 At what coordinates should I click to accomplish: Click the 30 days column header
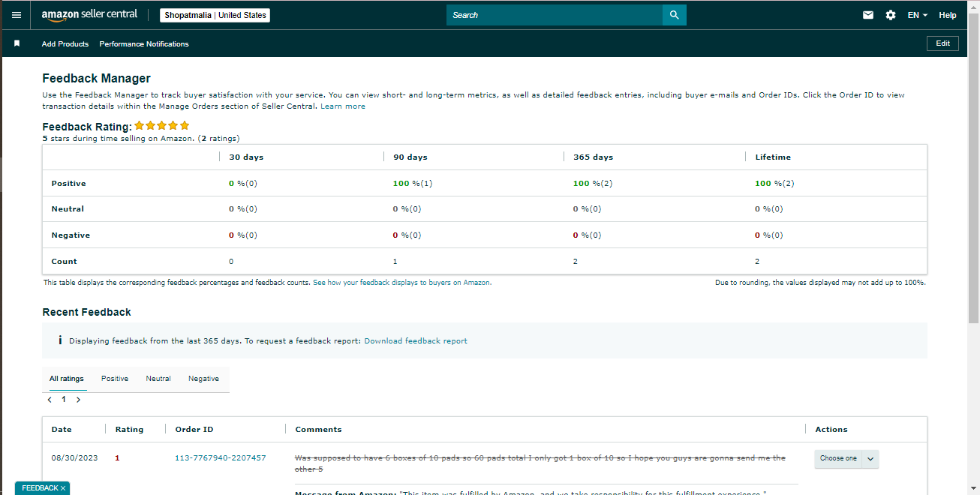(246, 157)
